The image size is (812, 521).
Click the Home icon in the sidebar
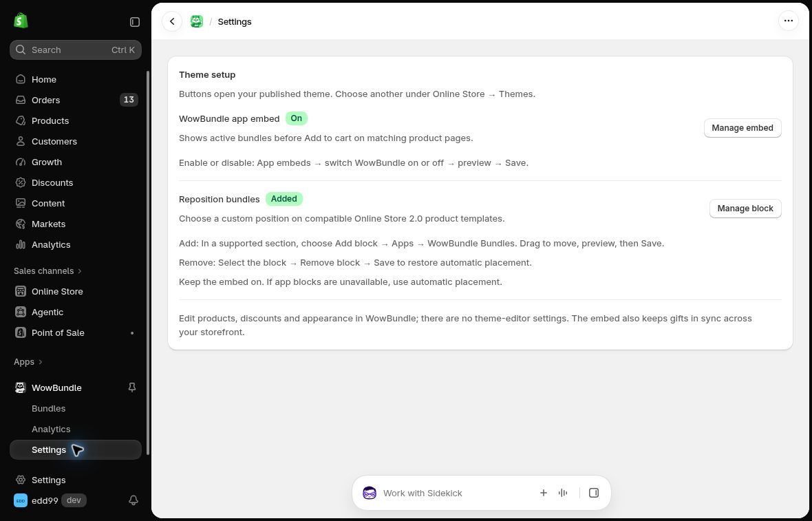tap(21, 79)
